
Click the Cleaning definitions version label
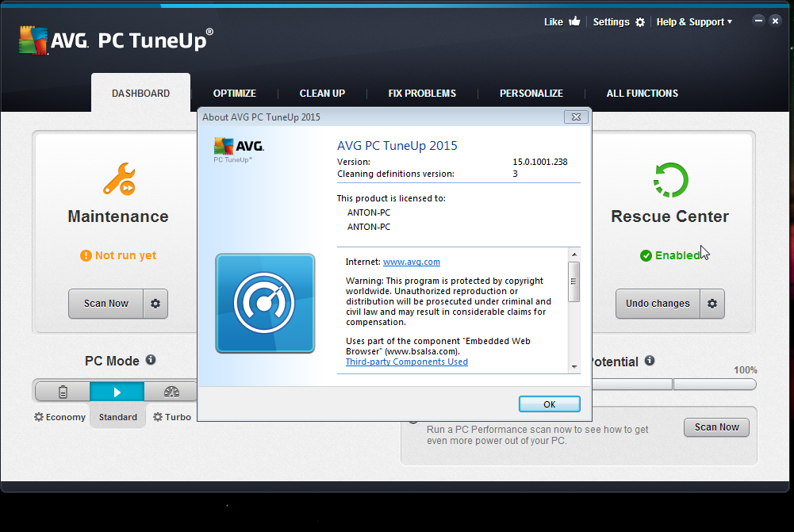coord(396,174)
